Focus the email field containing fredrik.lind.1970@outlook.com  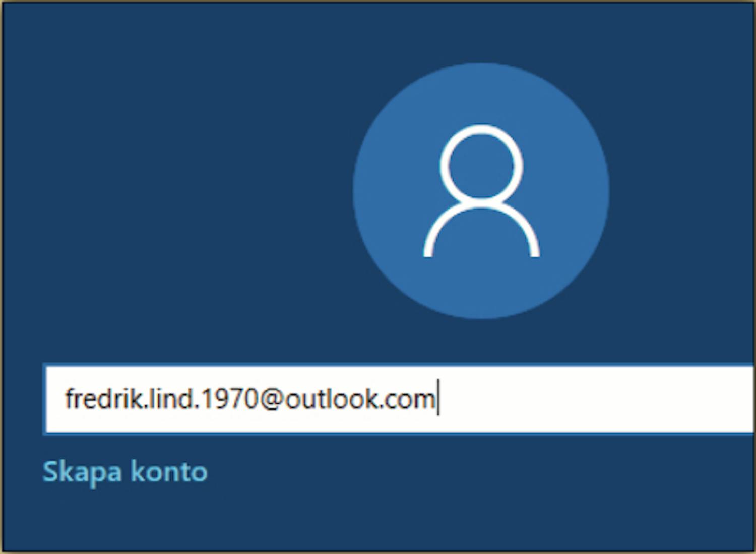[x=399, y=399]
